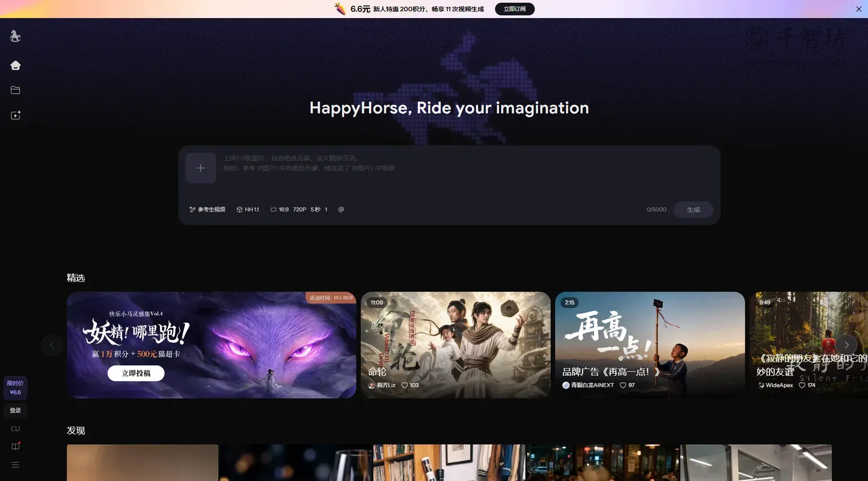
Task: Like the 再高一点 video with heart icon
Action: point(623,385)
